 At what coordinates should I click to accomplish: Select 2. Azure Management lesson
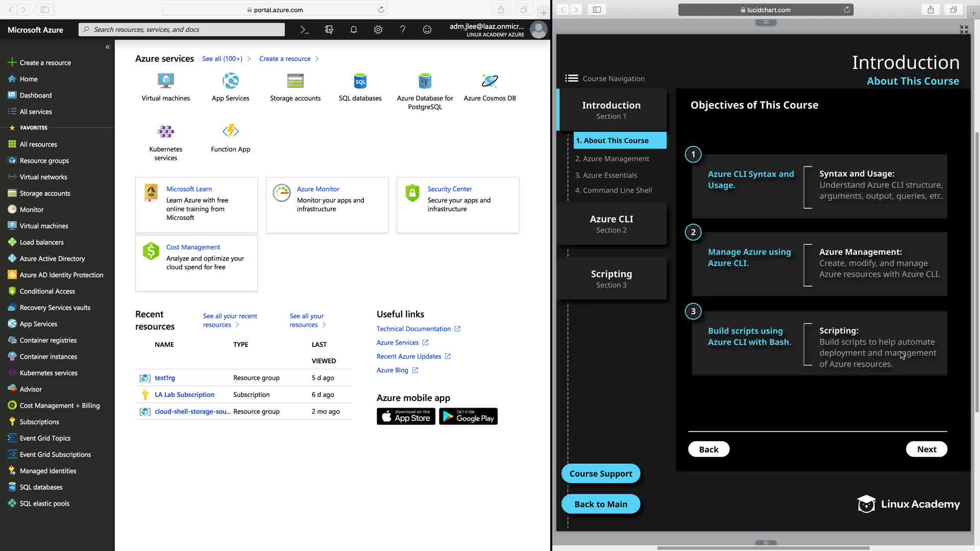pos(612,159)
